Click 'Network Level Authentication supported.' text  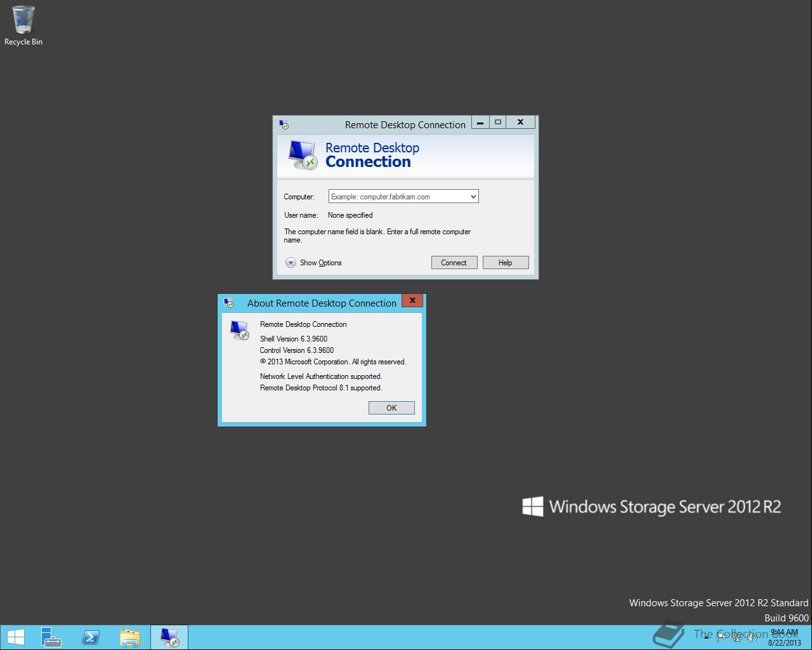(321, 376)
